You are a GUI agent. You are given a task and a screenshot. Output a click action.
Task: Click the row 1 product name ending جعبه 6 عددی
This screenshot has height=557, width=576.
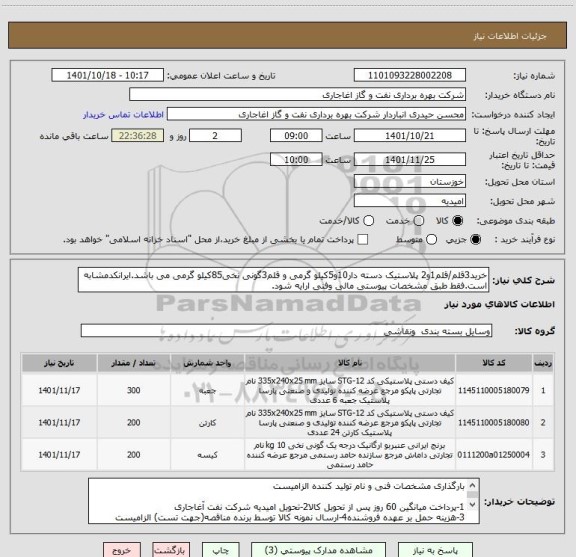[x=350, y=390]
